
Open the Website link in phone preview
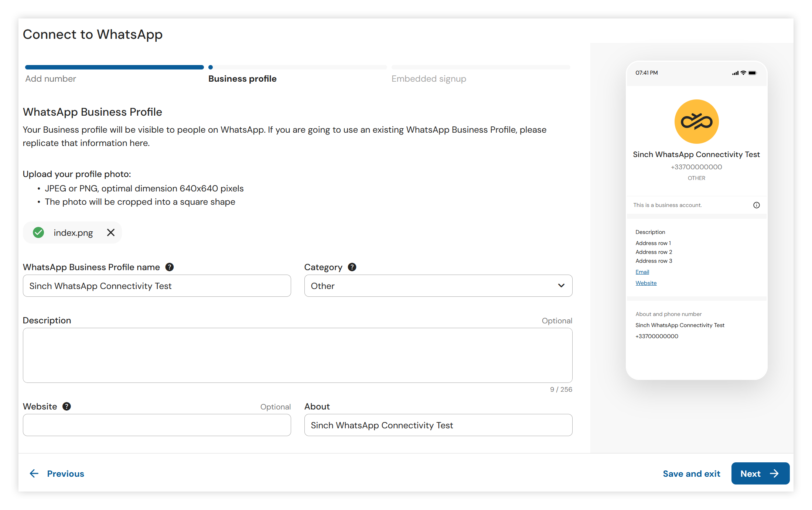pos(646,283)
